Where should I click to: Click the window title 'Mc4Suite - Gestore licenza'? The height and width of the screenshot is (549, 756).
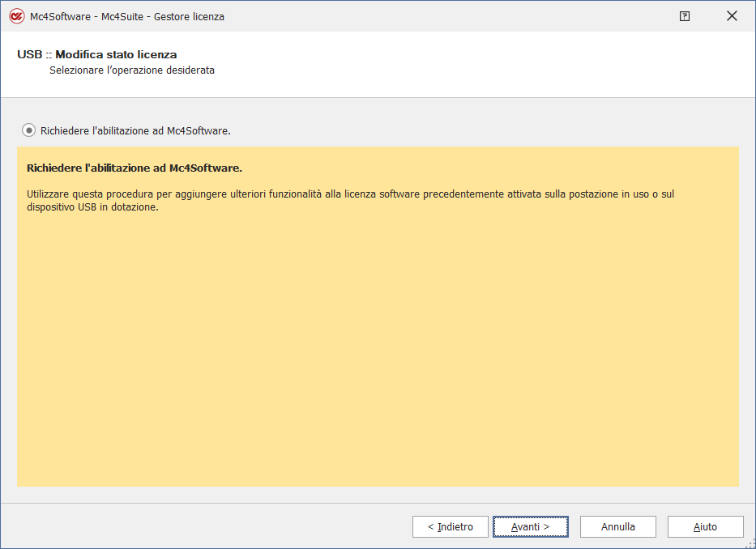coord(127,16)
